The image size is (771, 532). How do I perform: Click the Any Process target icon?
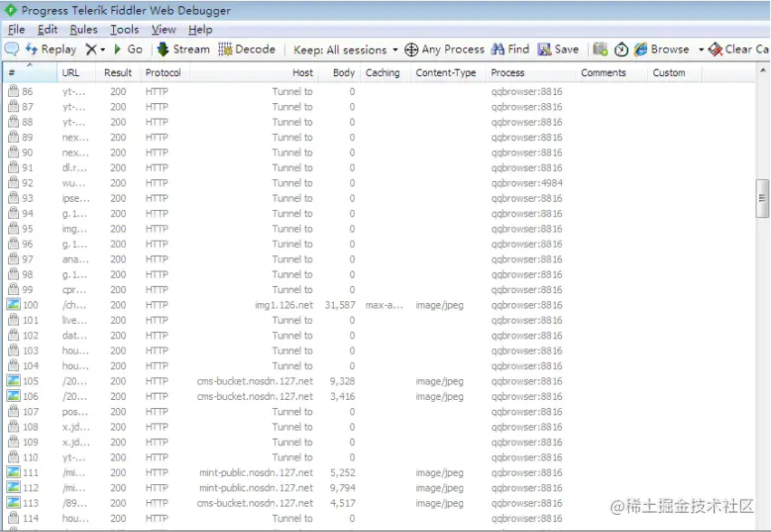411,50
